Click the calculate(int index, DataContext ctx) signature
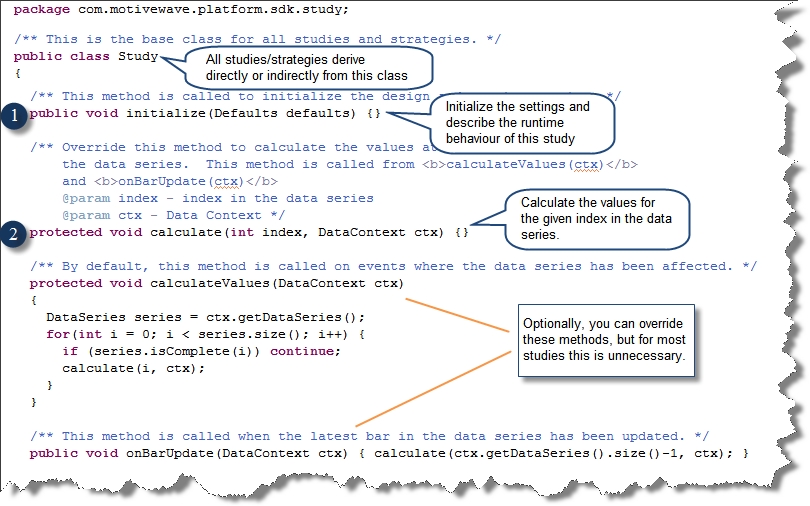This screenshot has height=506, width=810. click(249, 232)
